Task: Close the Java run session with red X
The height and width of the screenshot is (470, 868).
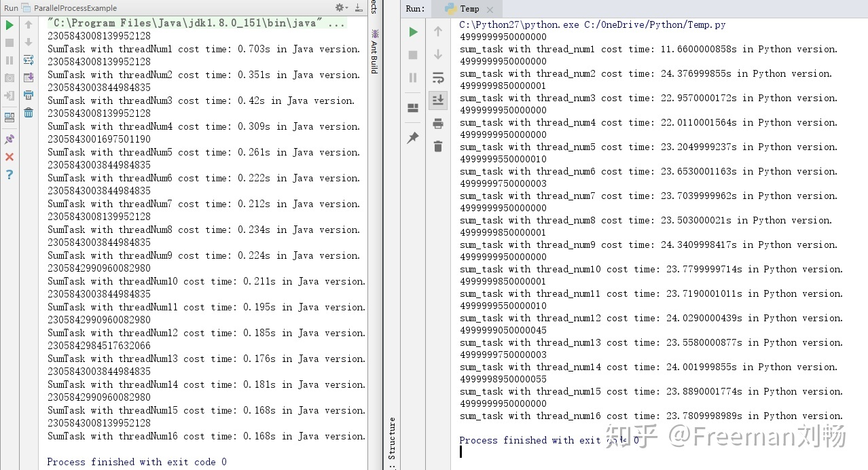Action: pos(10,157)
